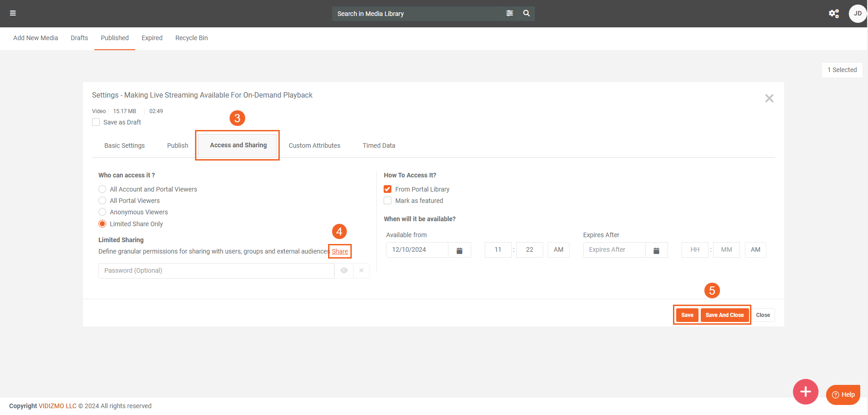The image size is (868, 415).
Task: Open advanced search filter options
Action: [x=509, y=13]
